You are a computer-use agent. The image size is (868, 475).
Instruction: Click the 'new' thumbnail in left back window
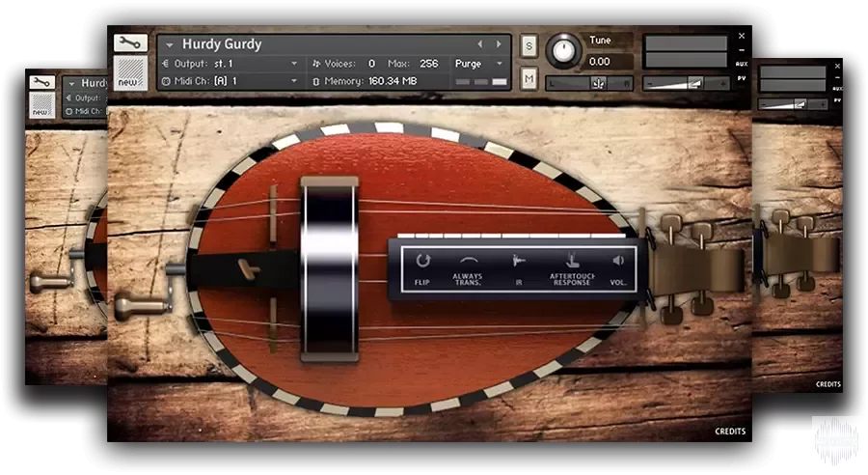(41, 105)
